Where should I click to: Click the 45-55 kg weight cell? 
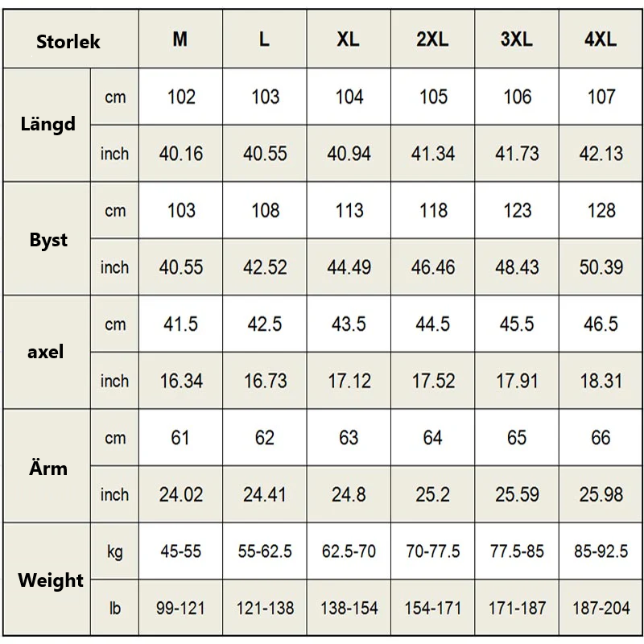pos(180,551)
